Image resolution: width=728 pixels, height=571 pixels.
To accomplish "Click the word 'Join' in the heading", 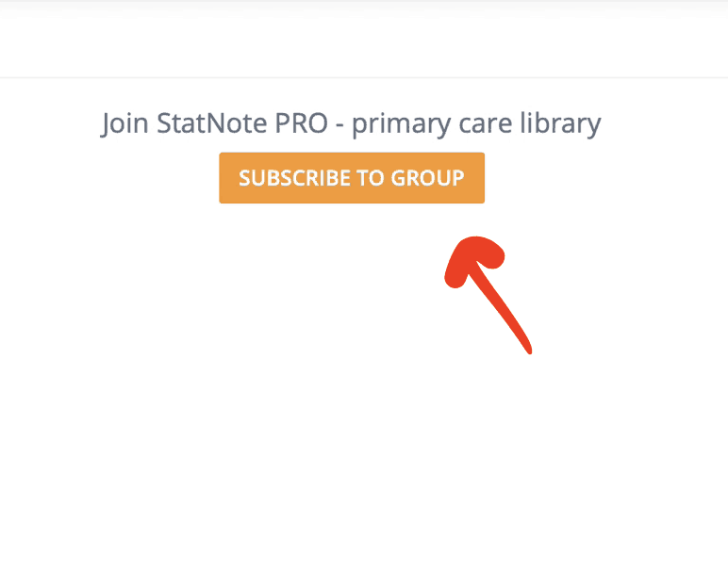I will pyautogui.click(x=124, y=123).
